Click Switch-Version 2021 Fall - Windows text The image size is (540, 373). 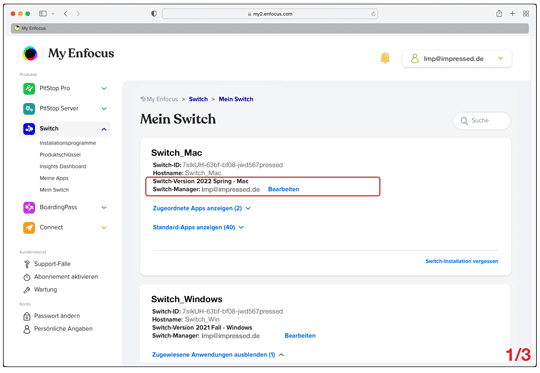point(202,328)
